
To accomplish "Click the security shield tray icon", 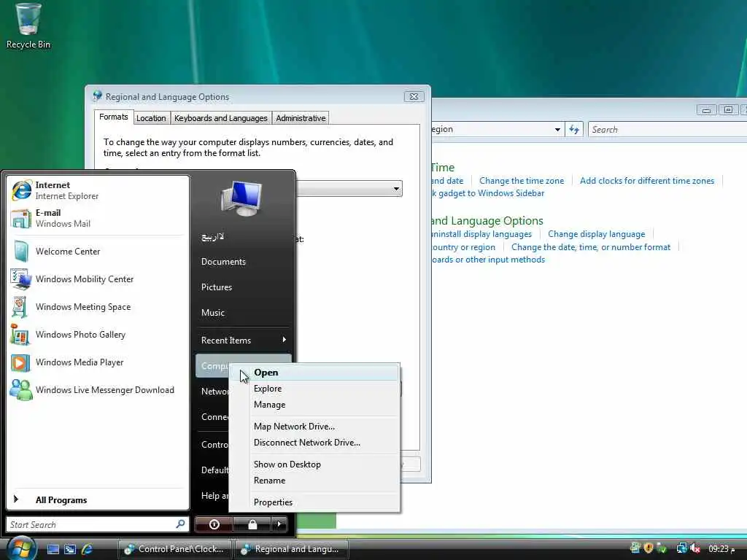I will point(648,548).
